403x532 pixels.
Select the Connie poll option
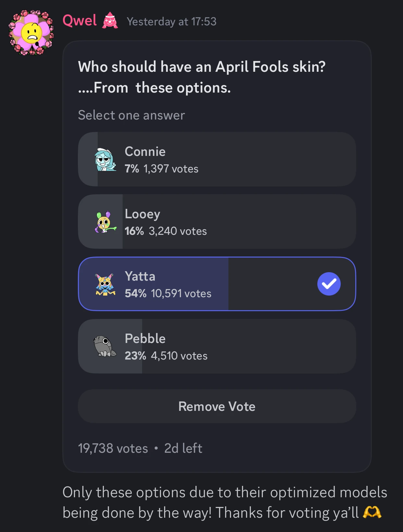217,159
